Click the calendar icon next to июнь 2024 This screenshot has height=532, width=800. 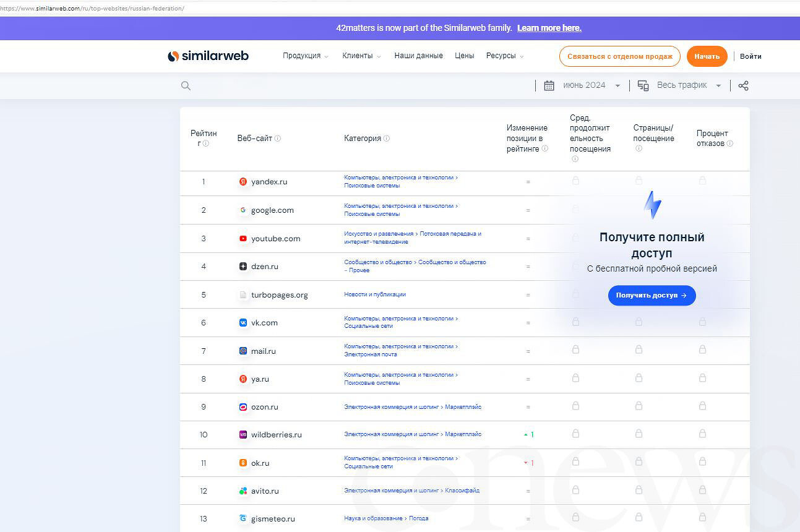549,85
